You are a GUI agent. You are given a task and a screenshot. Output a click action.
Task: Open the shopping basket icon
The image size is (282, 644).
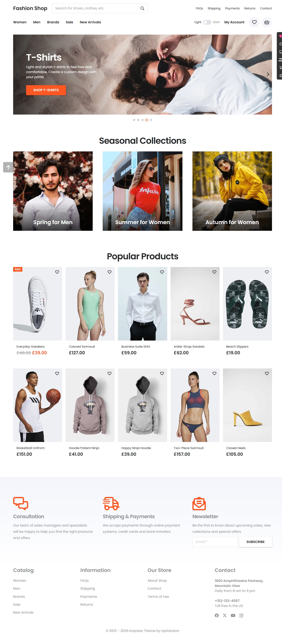click(x=267, y=22)
